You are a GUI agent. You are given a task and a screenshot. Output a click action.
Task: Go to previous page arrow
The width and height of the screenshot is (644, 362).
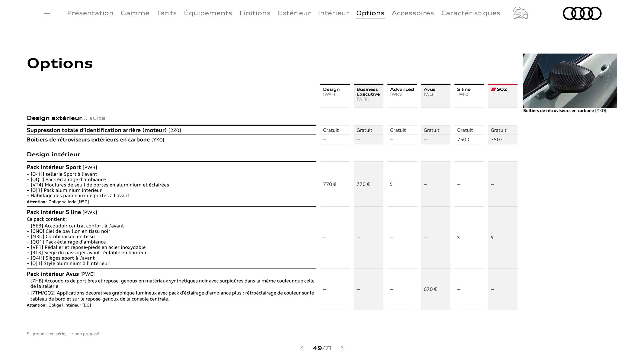[301, 348]
